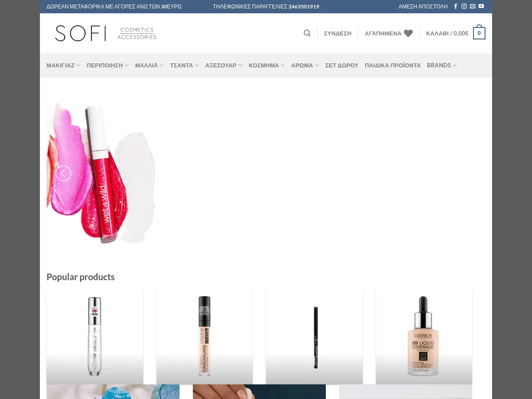Image resolution: width=532 pixels, height=399 pixels.
Task: Open the Instagram profile icon
Action: (x=464, y=6)
